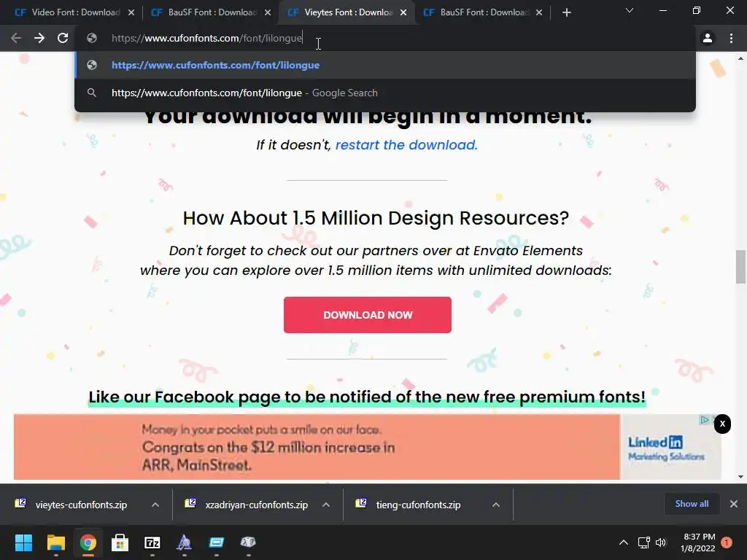Image resolution: width=747 pixels, height=560 pixels.
Task: Close the last BauSF Font tab
Action: click(x=539, y=13)
